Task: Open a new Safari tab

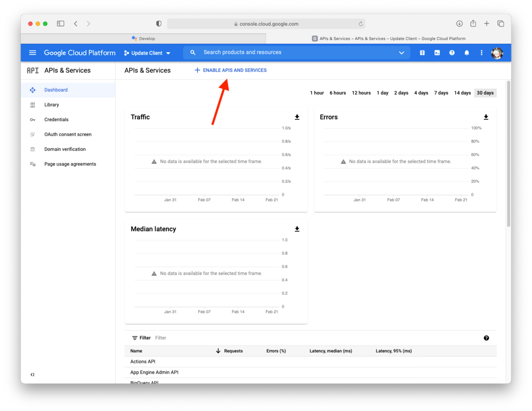Action: click(486, 23)
